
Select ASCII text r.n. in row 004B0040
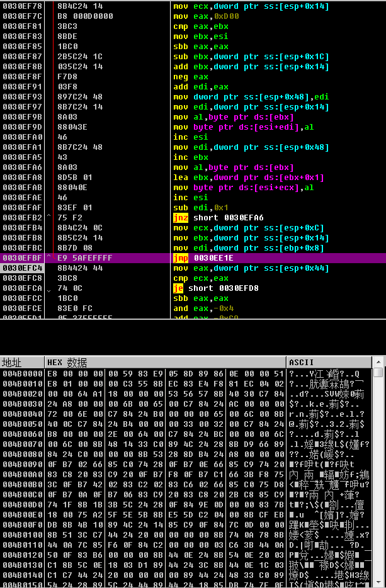coord(298,414)
